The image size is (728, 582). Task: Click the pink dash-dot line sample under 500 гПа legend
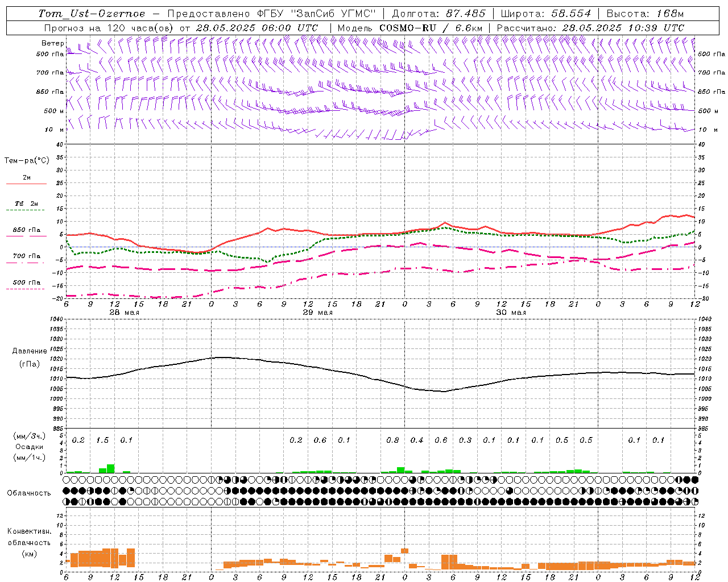26,289
